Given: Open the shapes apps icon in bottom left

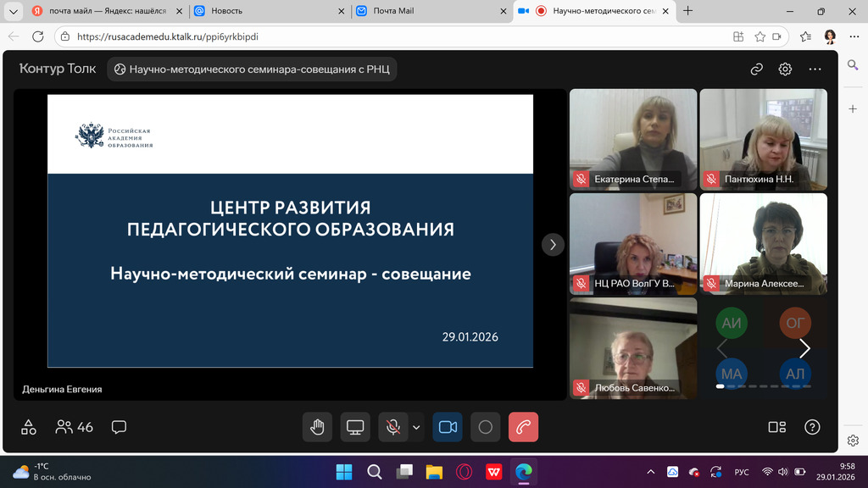Looking at the screenshot, I should 29,427.
